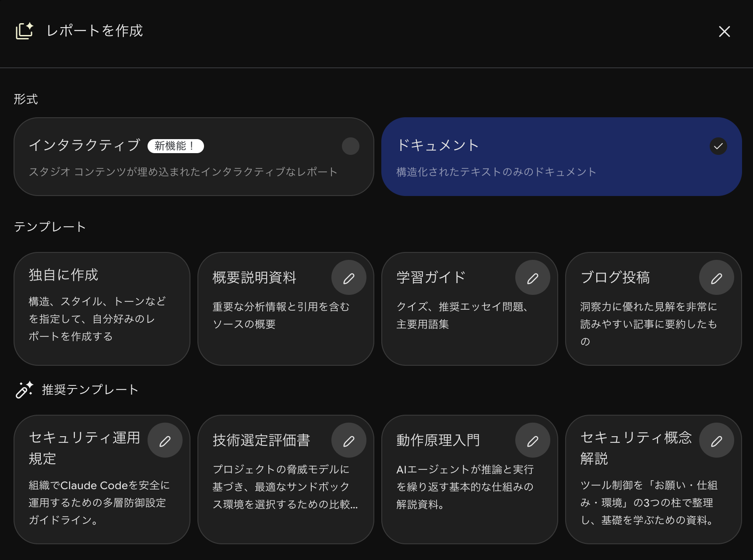Edit the ブログ投稿 template with pencil icon
The image size is (753, 560).
[x=717, y=278]
